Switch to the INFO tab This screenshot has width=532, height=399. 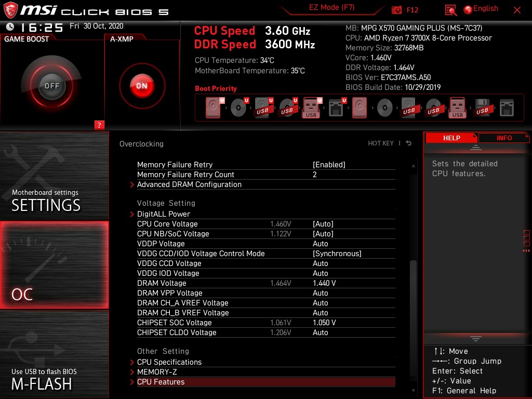tap(504, 138)
